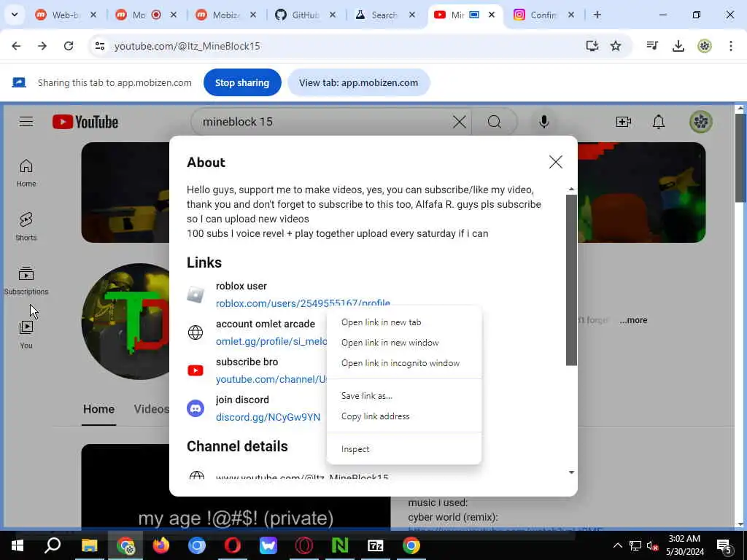Open You in the sidebar
Viewport: 747px width, 560px height.
(26, 335)
